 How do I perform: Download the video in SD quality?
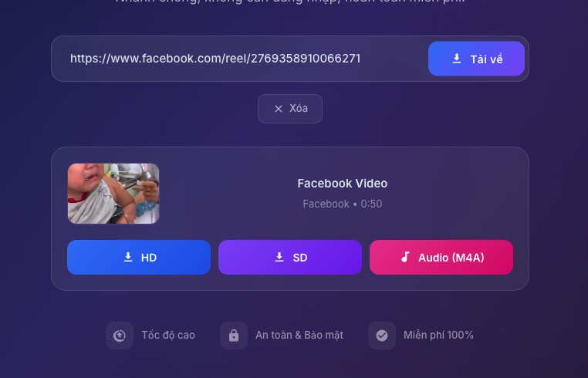click(x=290, y=257)
